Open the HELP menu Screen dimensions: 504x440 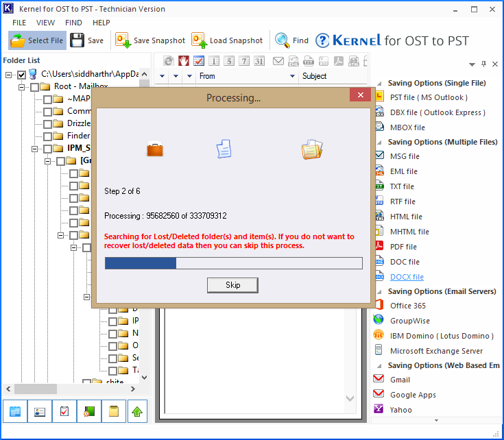pyautogui.click(x=101, y=23)
